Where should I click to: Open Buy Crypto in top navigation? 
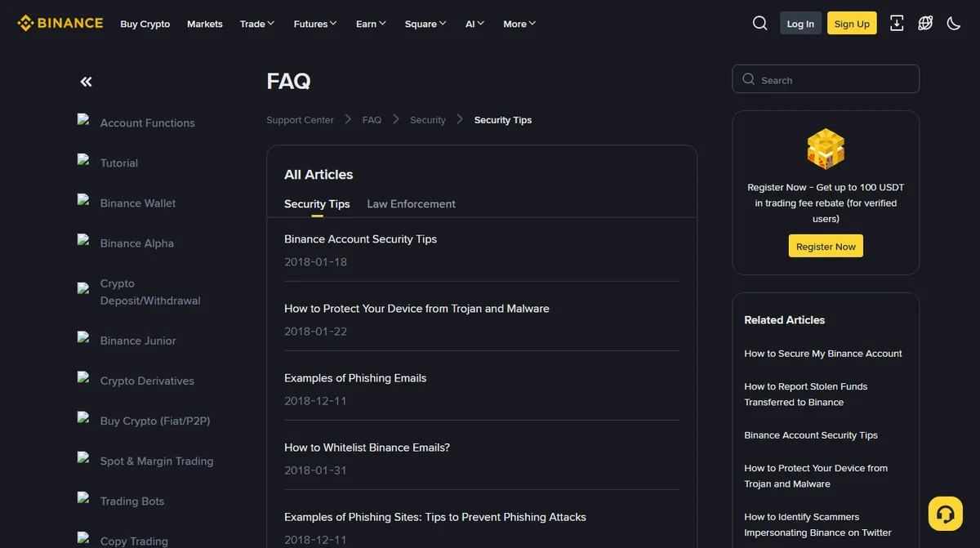point(145,24)
